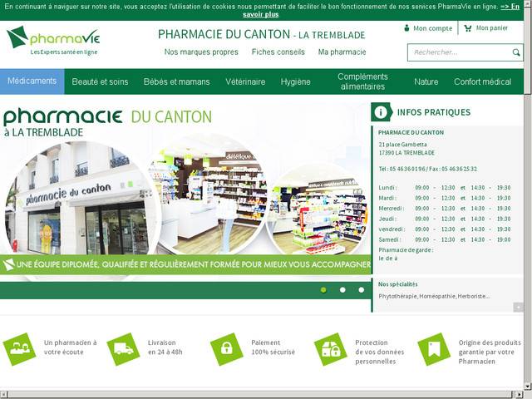Screen dimensions: 532x399
Task: Click the Tél / Fax phone number line
Action: coord(428,169)
